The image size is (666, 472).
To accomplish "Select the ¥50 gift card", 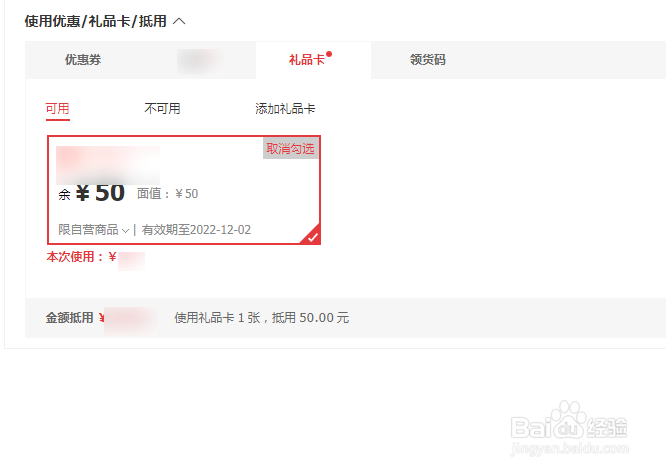I will pos(184,190).
